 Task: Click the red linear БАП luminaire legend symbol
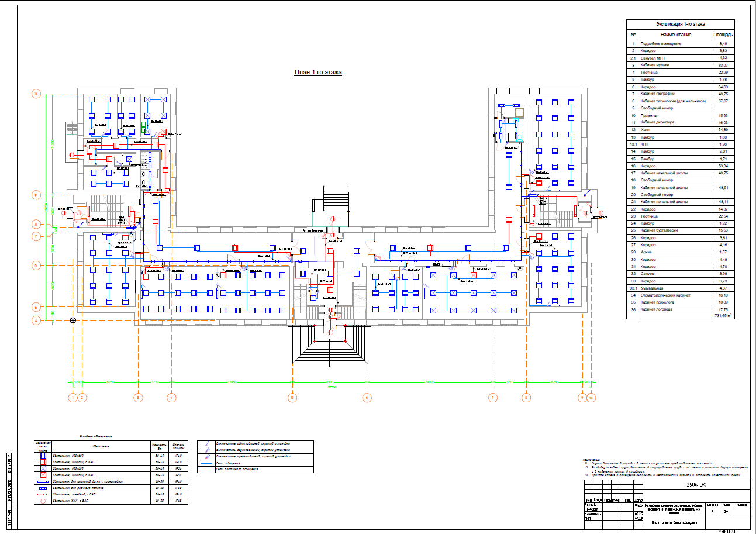(43, 494)
